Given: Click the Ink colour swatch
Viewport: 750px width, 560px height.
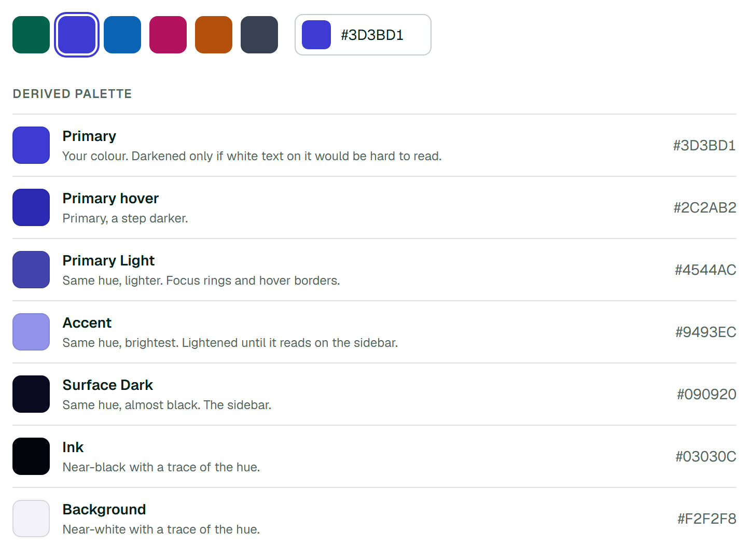Looking at the screenshot, I should point(31,456).
